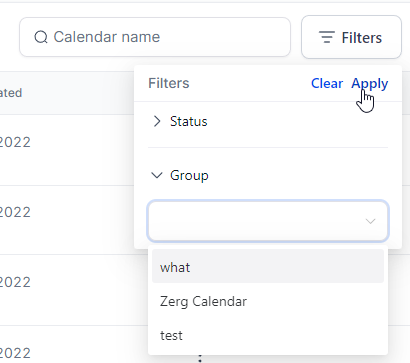This screenshot has width=410, height=363.
Task: Clear all filters
Action: pos(327,83)
